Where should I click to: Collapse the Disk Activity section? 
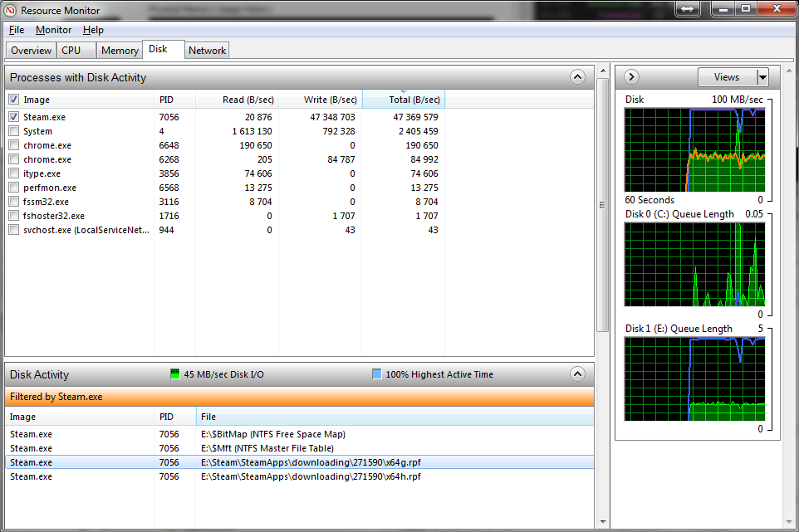pyautogui.click(x=577, y=374)
